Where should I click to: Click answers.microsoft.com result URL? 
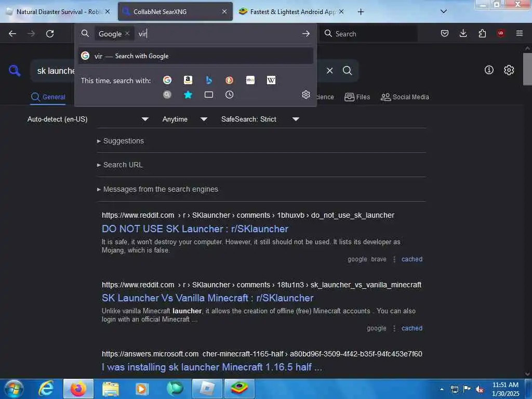262,354
